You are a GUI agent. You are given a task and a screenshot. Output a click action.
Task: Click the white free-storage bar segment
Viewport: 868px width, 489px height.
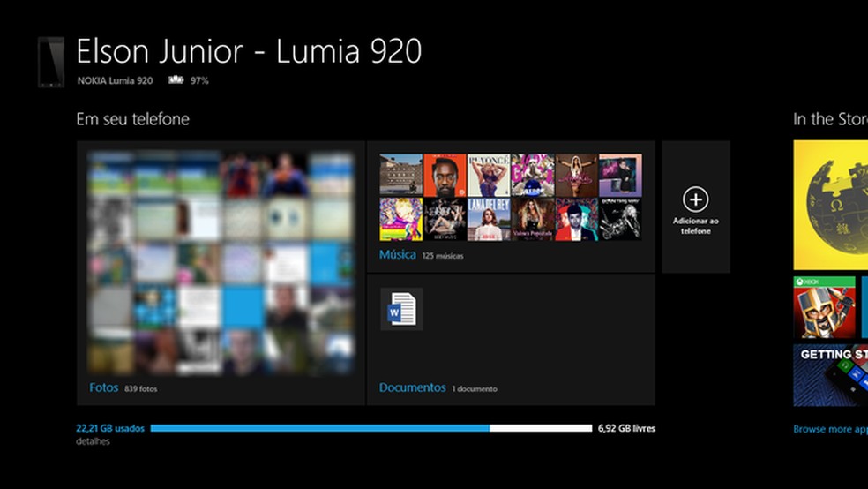[x=541, y=428]
